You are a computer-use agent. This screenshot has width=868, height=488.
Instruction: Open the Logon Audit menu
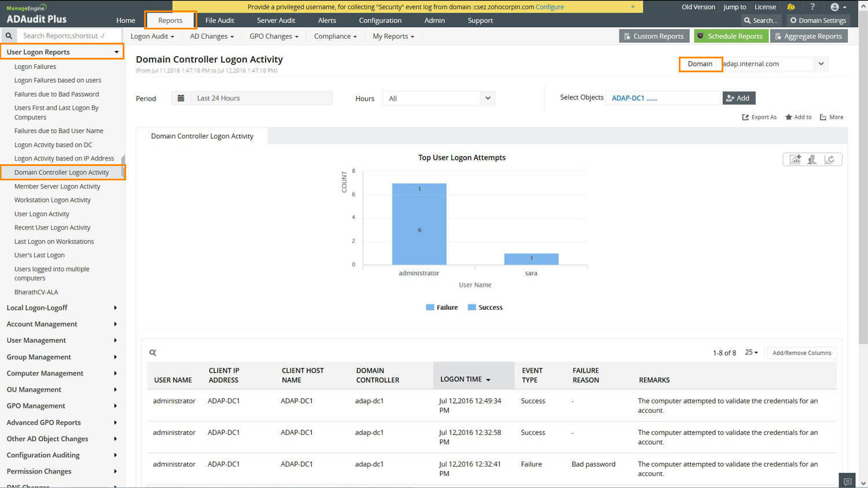click(x=152, y=36)
